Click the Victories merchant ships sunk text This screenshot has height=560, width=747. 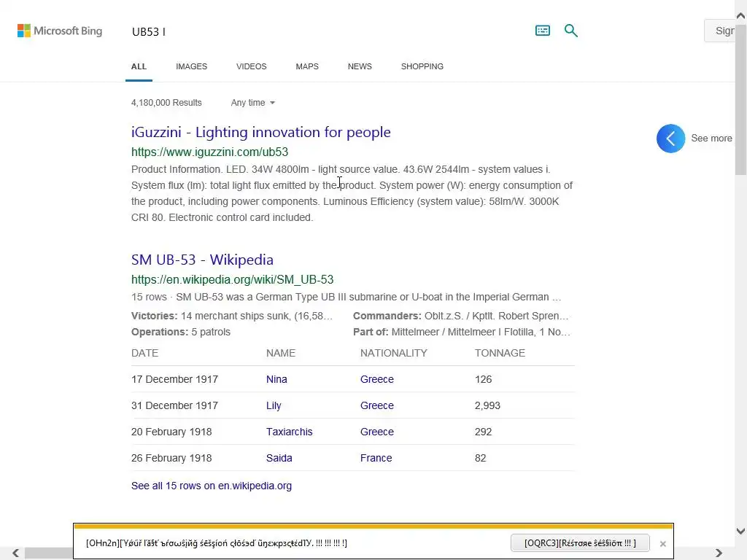point(232,316)
